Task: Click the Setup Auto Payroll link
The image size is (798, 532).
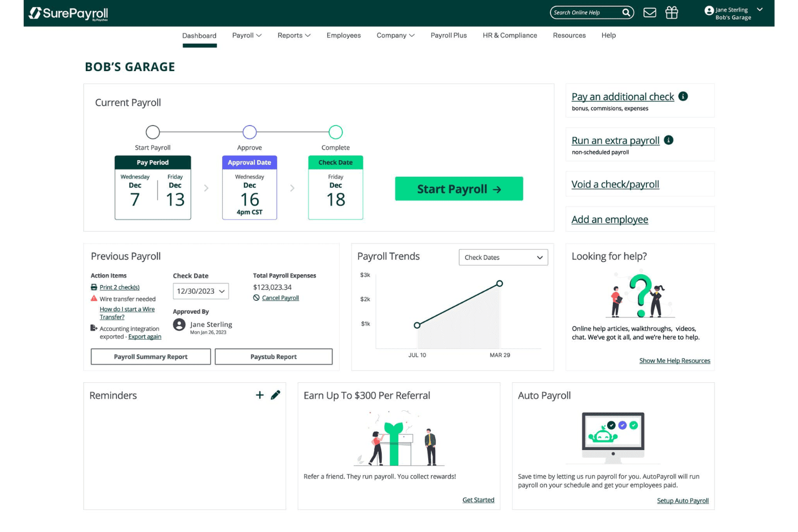Action: point(683,501)
